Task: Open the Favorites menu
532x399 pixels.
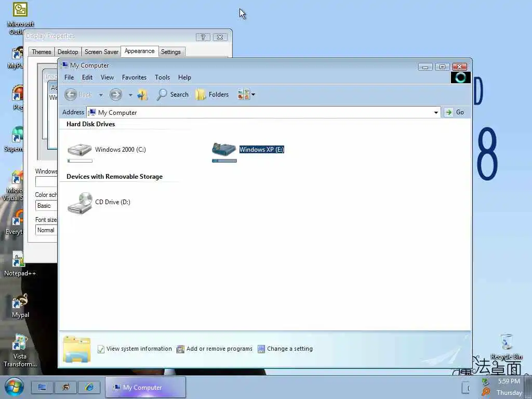Action: point(135,77)
